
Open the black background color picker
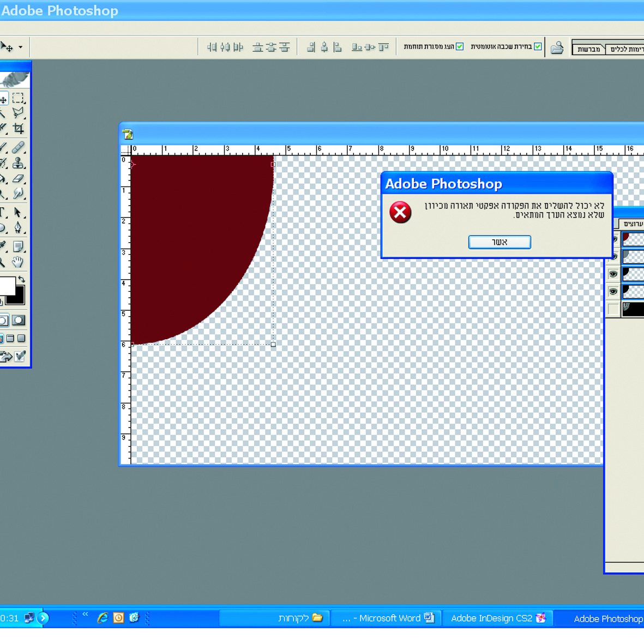[19, 298]
